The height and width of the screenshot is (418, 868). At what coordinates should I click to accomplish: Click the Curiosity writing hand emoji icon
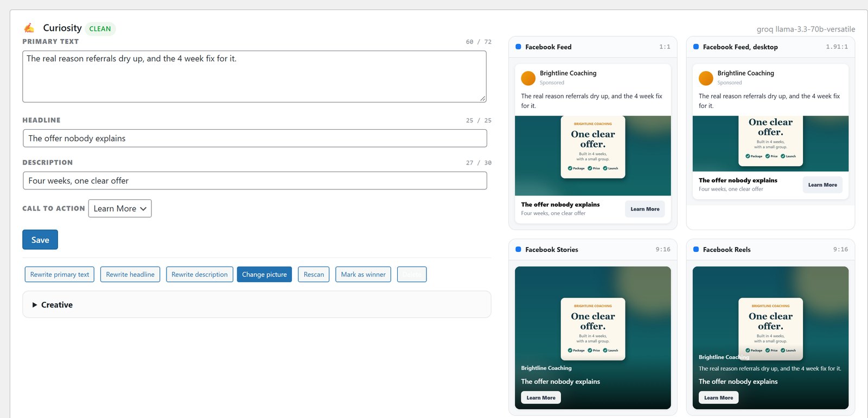pos(29,28)
